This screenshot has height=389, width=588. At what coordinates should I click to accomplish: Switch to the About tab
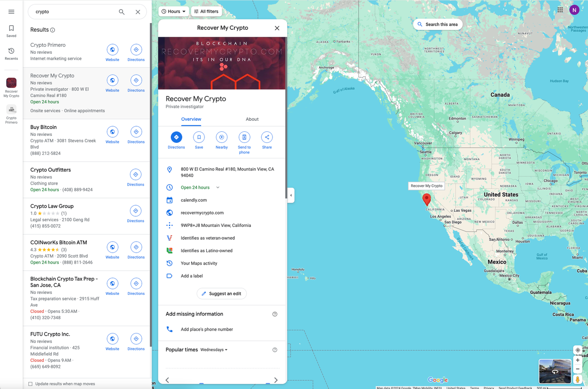[x=252, y=119]
